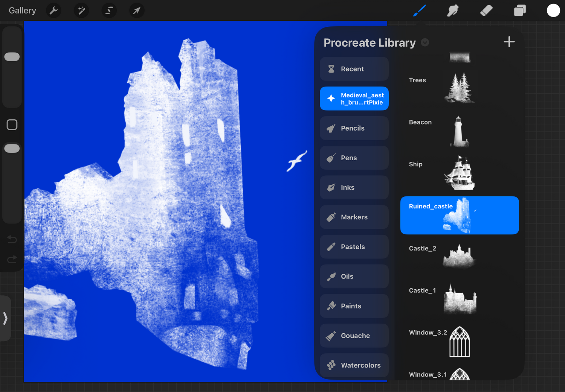Open the Adjustments magic wand menu
The height and width of the screenshot is (392, 565).
click(x=81, y=11)
